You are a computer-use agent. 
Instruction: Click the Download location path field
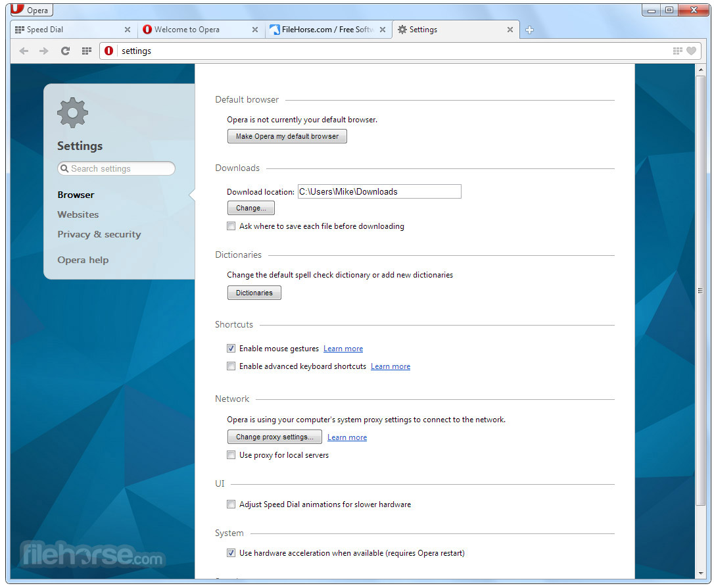379,192
